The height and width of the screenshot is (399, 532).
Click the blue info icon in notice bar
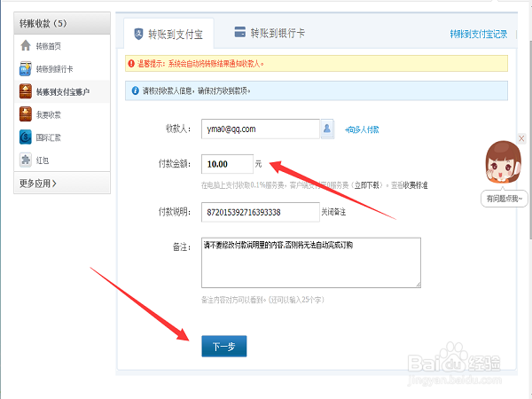pos(135,90)
